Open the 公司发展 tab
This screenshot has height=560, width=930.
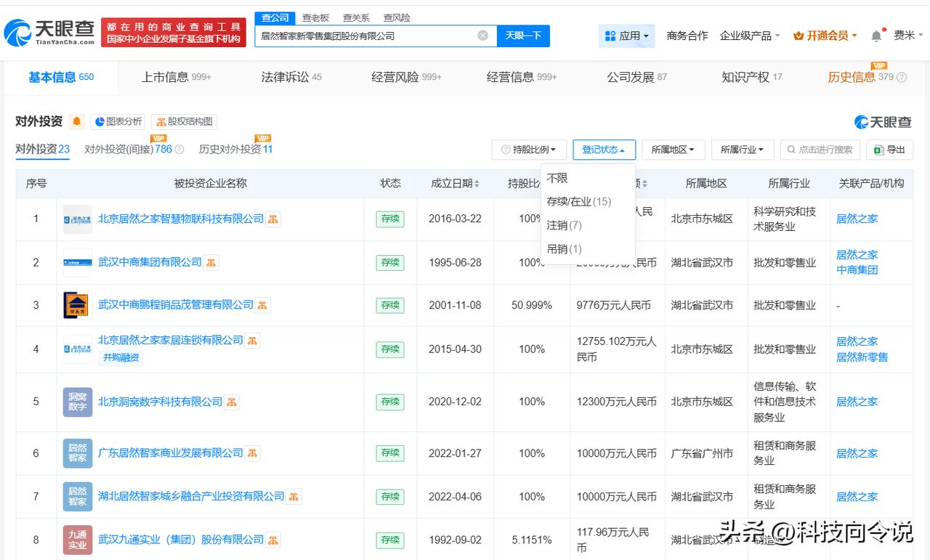(x=636, y=77)
